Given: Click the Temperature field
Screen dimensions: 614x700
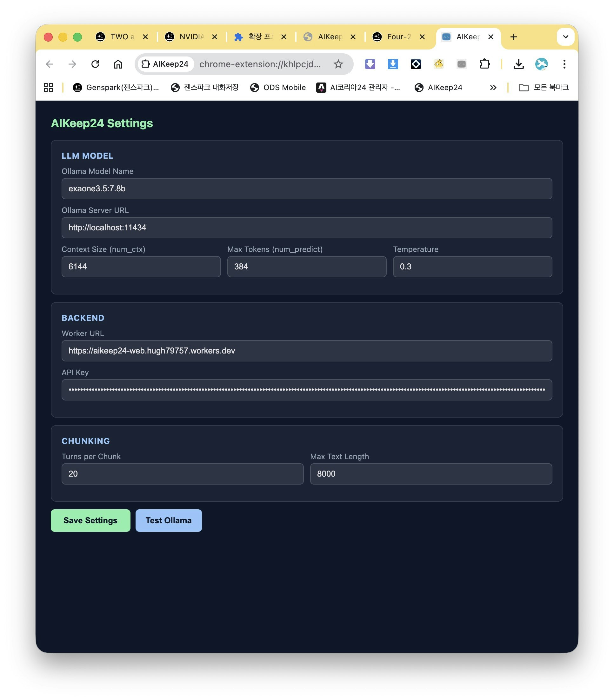Looking at the screenshot, I should [472, 267].
